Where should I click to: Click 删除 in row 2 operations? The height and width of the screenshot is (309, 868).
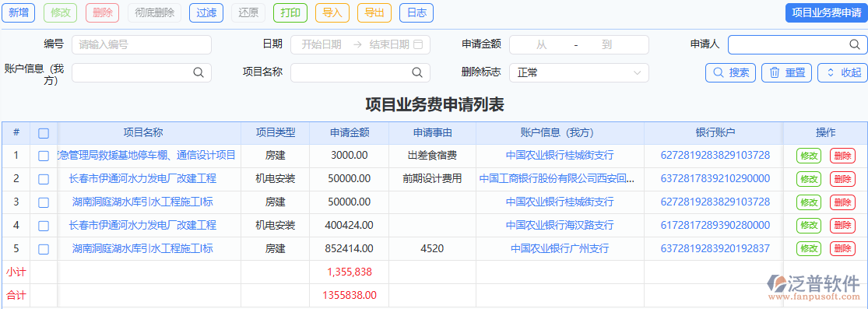click(x=842, y=180)
